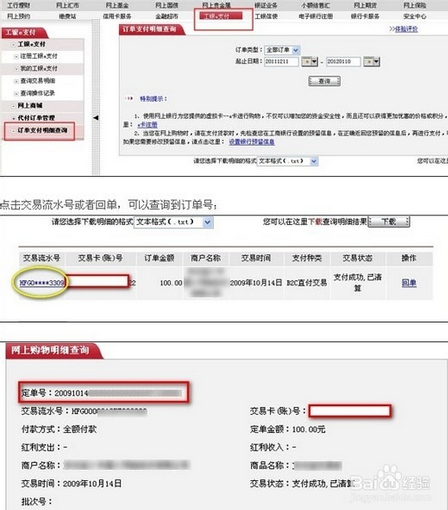Select 代付订单管理 in left sidebar
448x510 pixels.
(x=36, y=118)
